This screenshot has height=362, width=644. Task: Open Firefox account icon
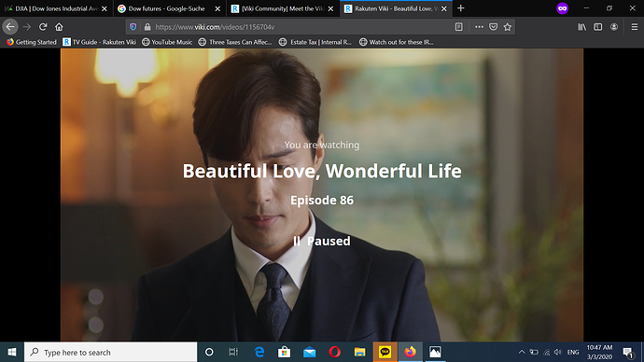[x=614, y=27]
